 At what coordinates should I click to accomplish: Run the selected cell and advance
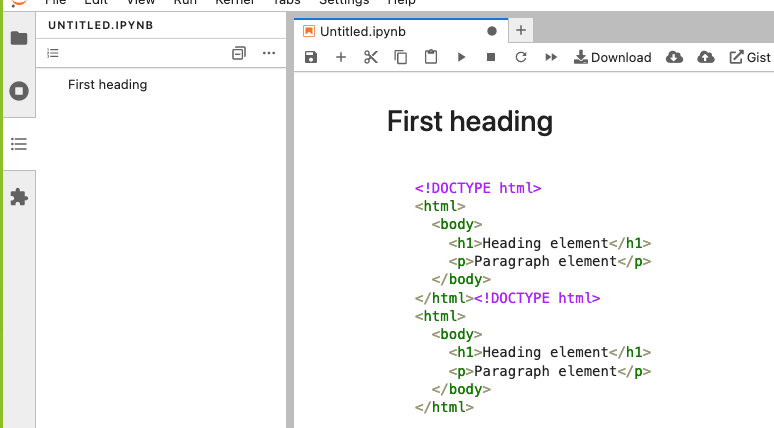click(x=461, y=57)
